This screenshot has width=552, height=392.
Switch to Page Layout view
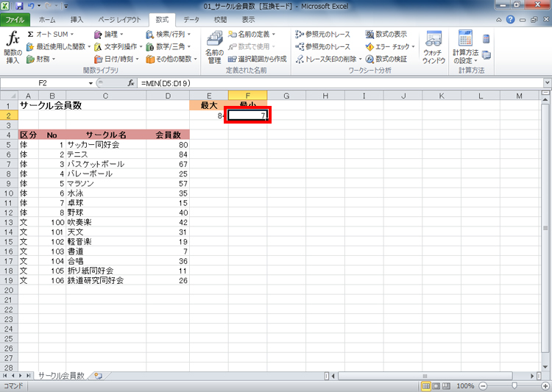[x=436, y=386]
